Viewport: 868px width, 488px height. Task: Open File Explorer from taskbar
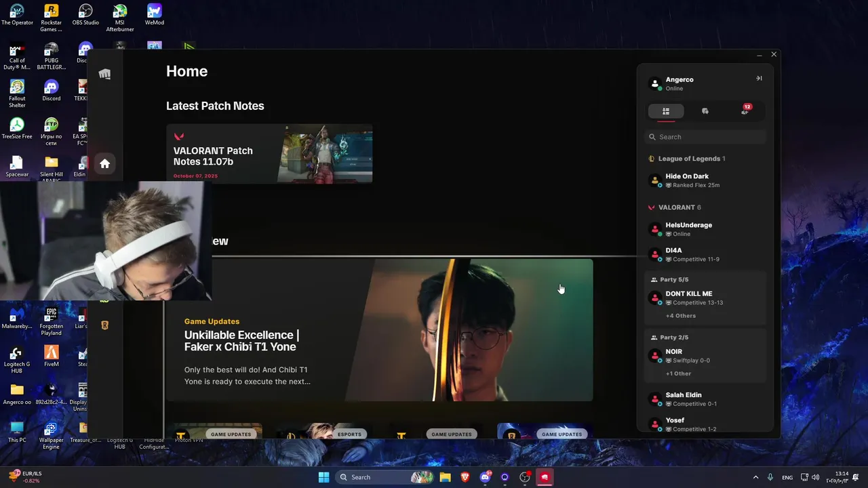445,477
